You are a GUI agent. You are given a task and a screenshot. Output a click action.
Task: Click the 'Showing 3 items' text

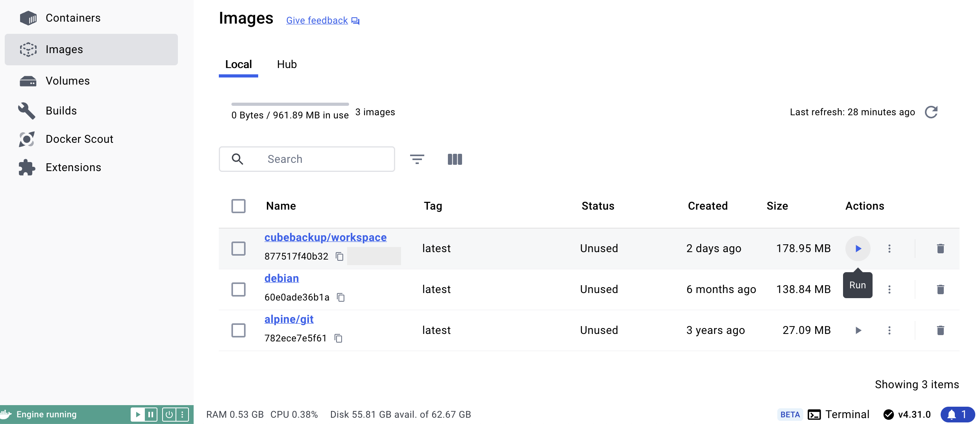917,385
